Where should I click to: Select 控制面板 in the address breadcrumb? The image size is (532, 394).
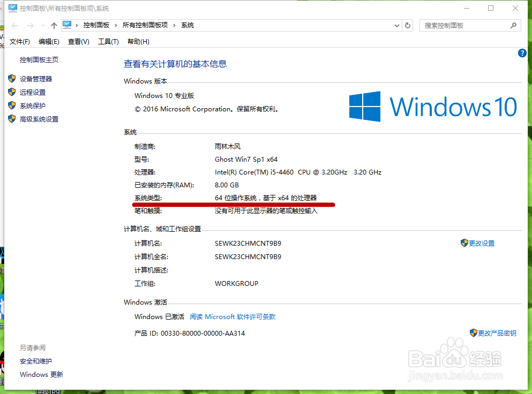click(x=96, y=25)
